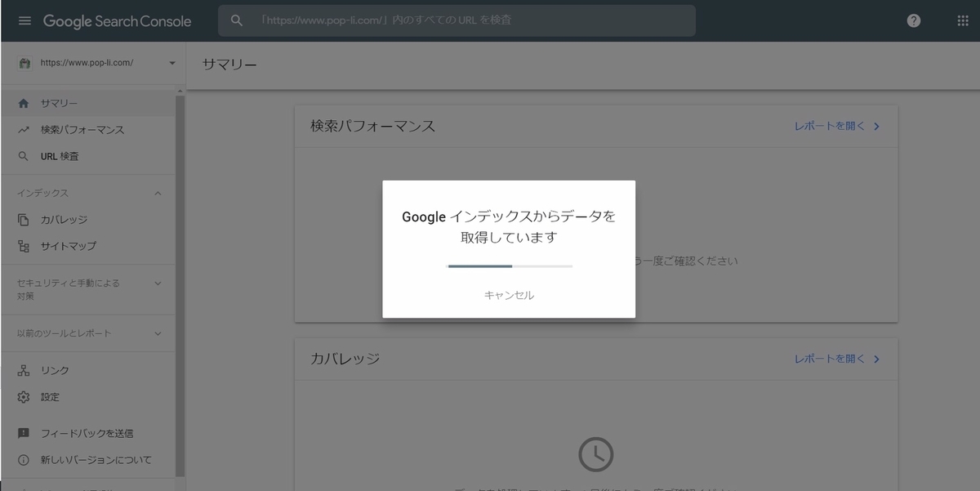
Task: Click the https://www.pop-li.com/ property name
Action: coord(87,63)
